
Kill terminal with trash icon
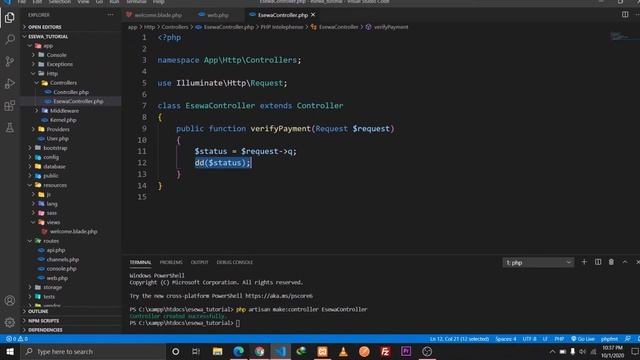point(611,262)
